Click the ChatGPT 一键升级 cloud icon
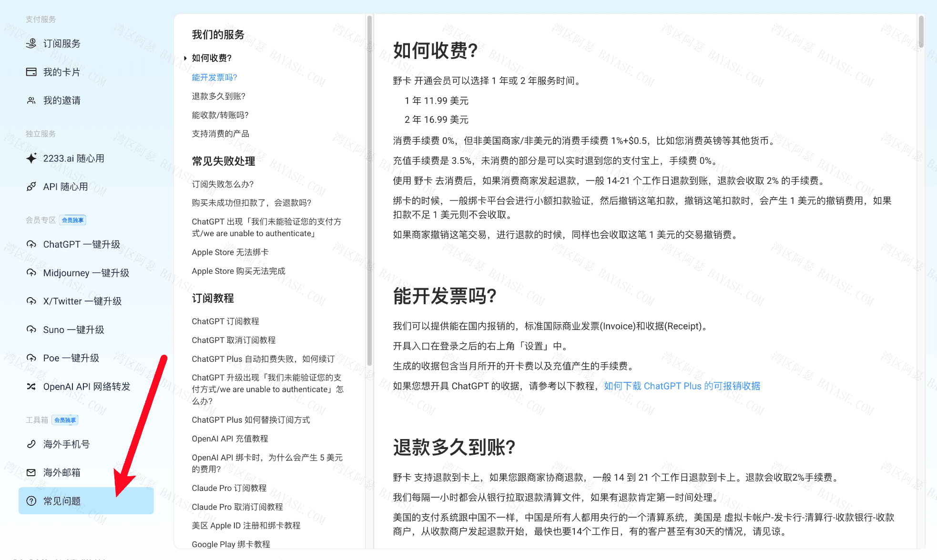 (31, 244)
